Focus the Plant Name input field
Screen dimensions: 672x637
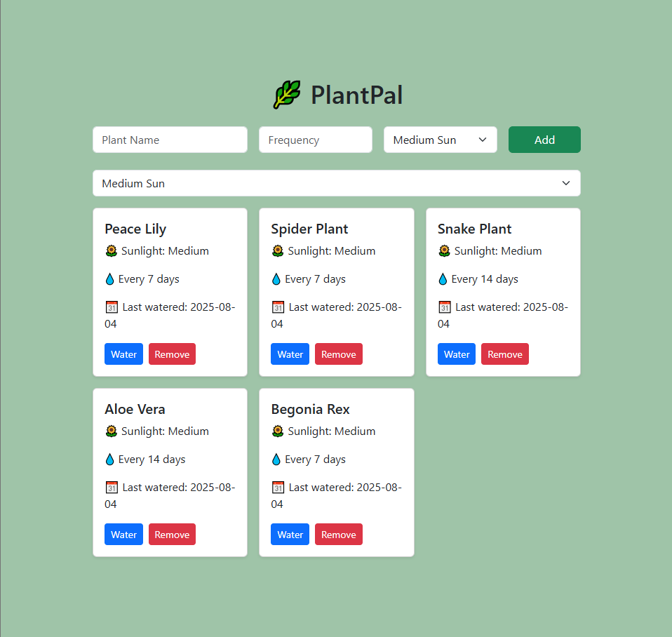pos(170,140)
